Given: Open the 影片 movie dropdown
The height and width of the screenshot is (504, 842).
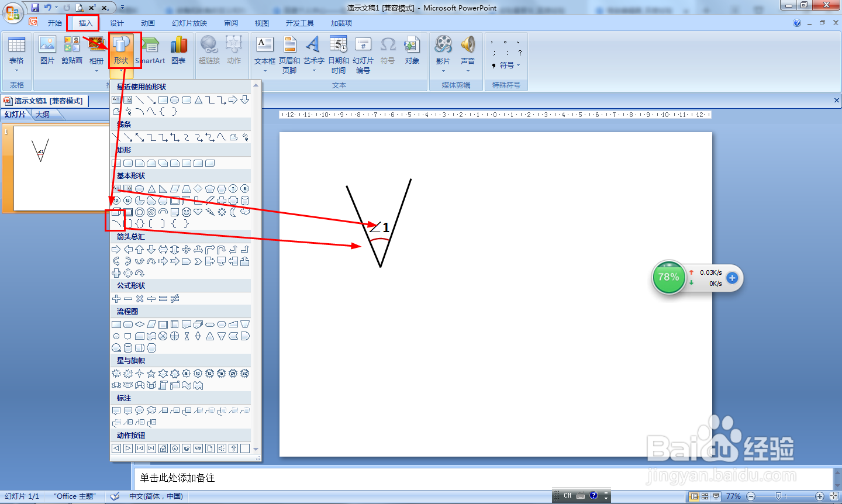Looking at the screenshot, I should 443,54.
